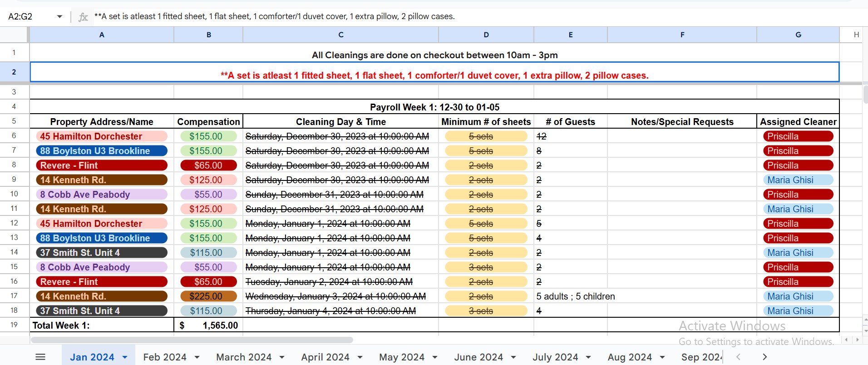Click the '3 sets' chip in row 15
Viewport: 868px width, 365px height.
[x=486, y=267]
